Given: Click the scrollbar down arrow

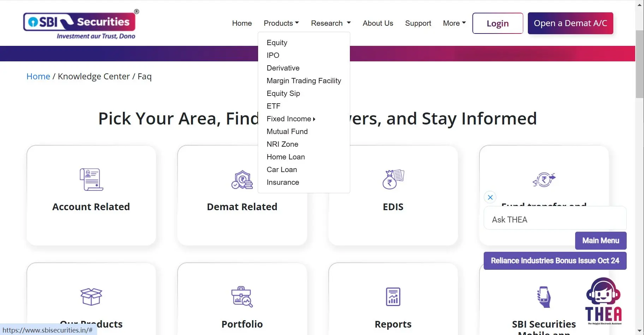Looking at the screenshot, I should tap(639, 331).
